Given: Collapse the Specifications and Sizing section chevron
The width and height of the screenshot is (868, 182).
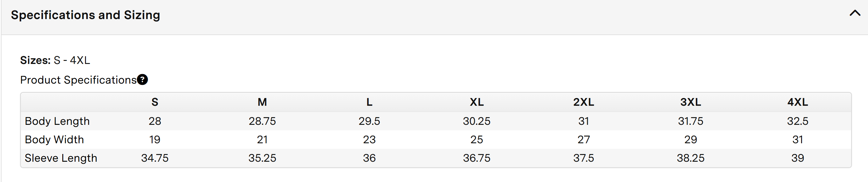Looking at the screenshot, I should [x=854, y=14].
